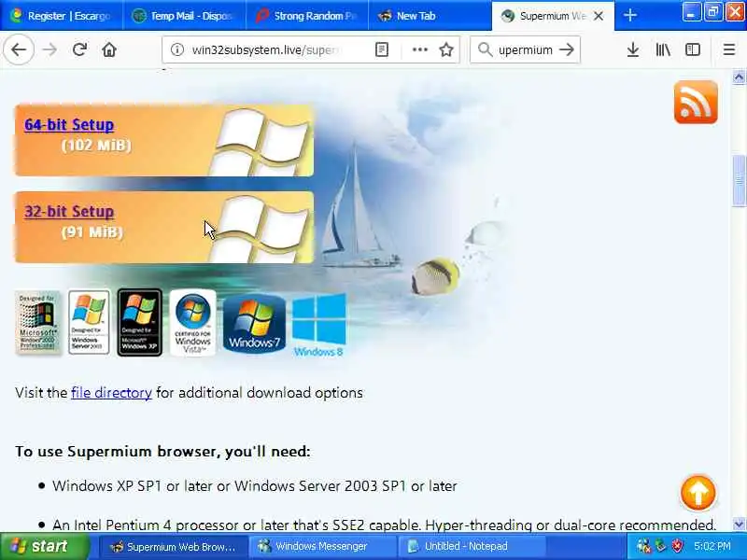The image size is (747, 560).
Task: Click the Windows 2000 Professional badge
Action: (x=37, y=322)
